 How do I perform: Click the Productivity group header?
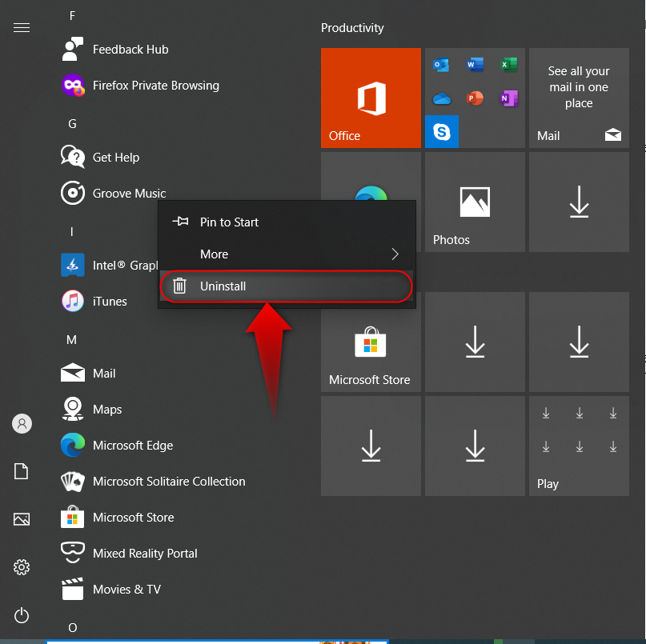352,27
